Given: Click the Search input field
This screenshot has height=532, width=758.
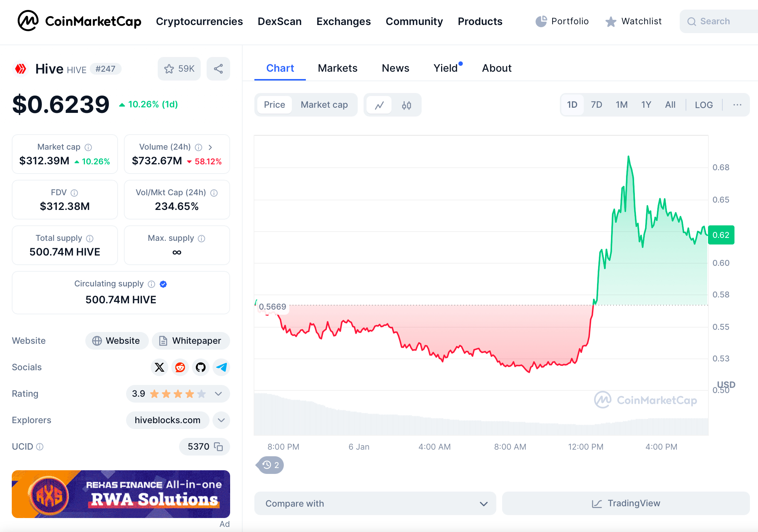Looking at the screenshot, I should tap(719, 21).
